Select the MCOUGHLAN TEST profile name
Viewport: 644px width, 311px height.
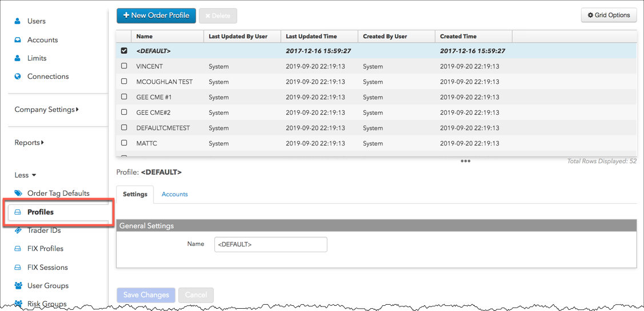165,82
